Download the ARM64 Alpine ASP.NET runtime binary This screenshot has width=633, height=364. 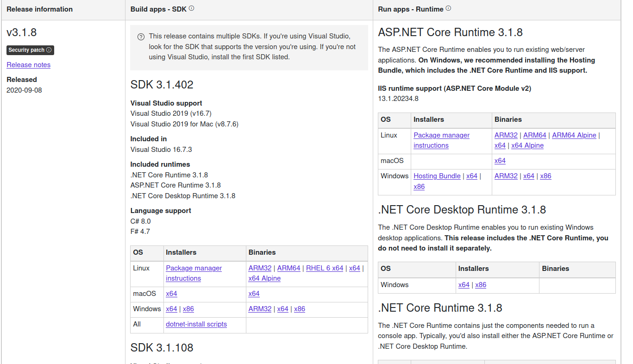(x=574, y=135)
